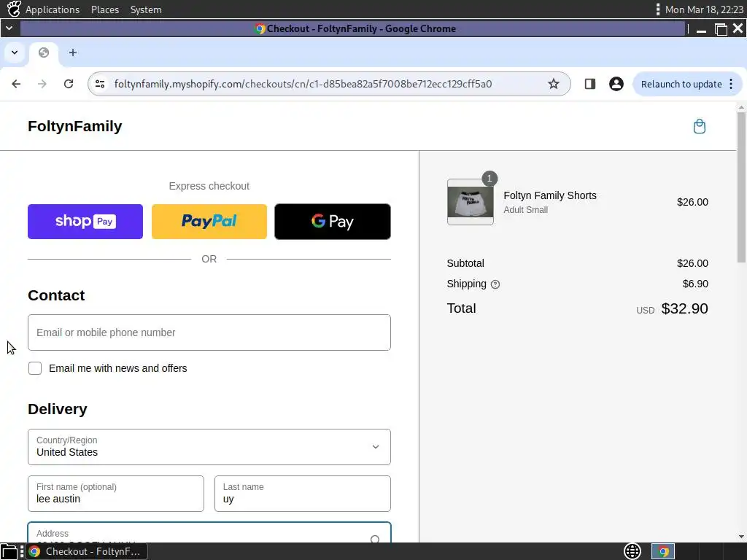Click the Last name field
The image size is (747, 560).
click(303, 494)
